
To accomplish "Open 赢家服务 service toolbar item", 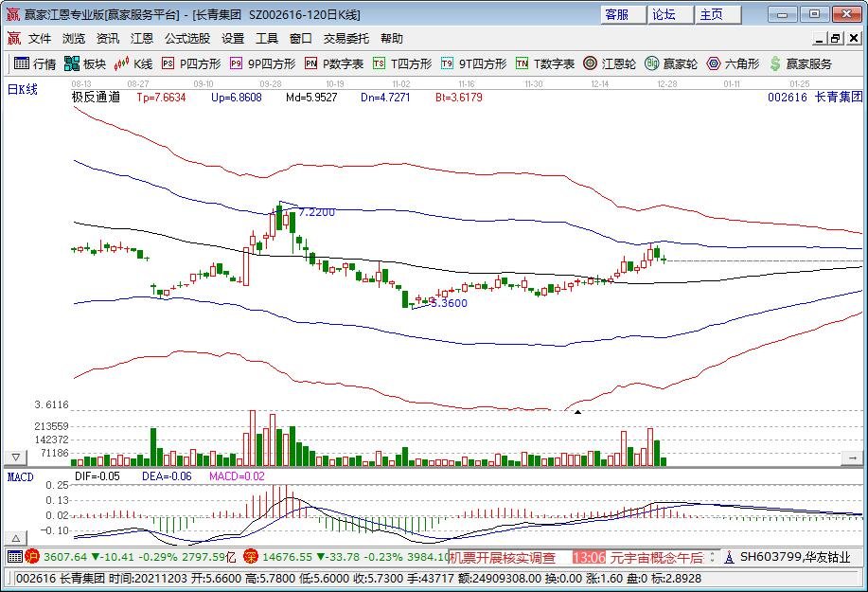I will 801,63.
